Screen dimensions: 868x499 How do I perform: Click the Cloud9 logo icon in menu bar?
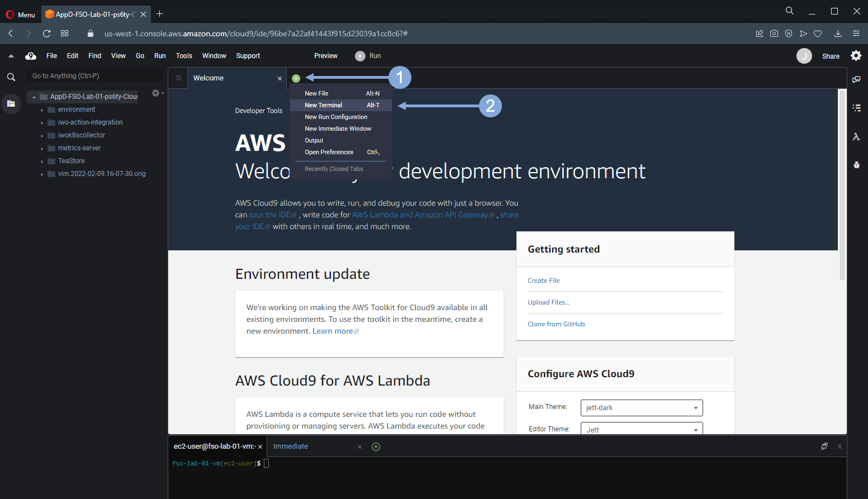click(x=31, y=56)
